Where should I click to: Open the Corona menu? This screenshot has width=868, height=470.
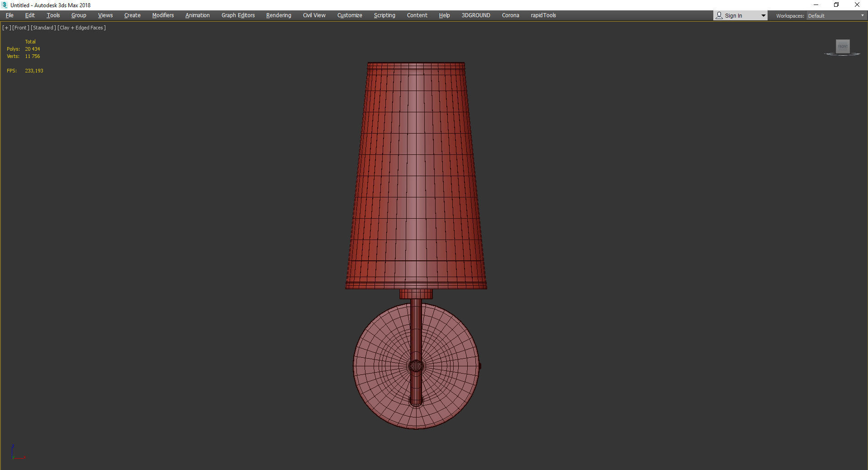(510, 15)
